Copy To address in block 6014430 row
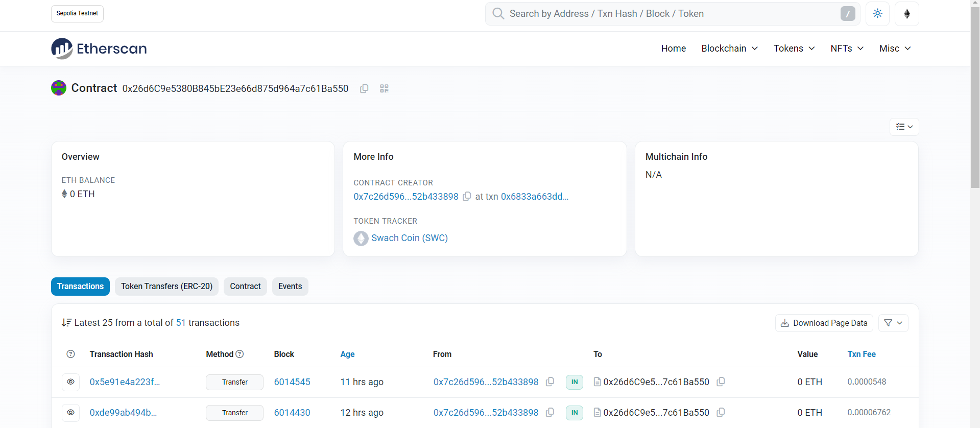Screen dimensions: 980x428 click(x=721, y=413)
